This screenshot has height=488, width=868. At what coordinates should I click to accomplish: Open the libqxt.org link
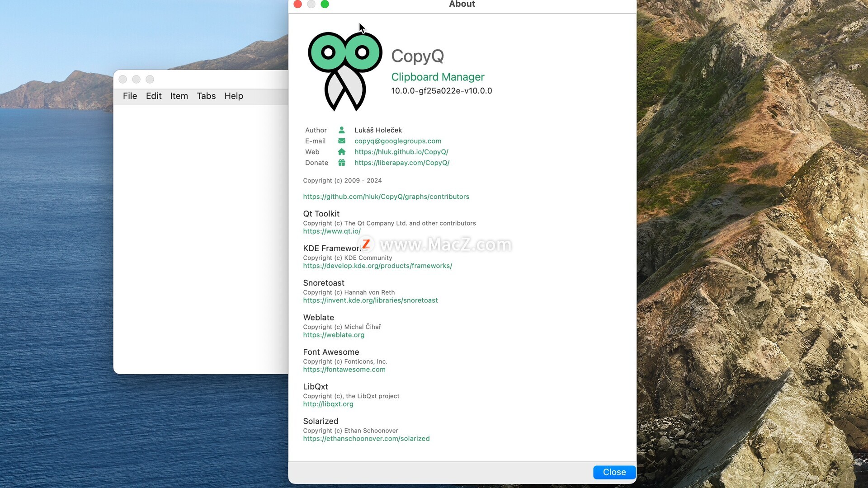click(x=328, y=404)
